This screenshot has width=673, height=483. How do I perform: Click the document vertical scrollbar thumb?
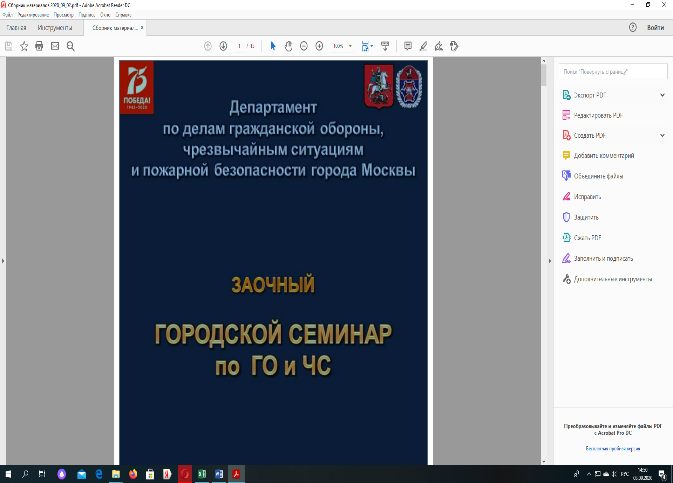(543, 75)
